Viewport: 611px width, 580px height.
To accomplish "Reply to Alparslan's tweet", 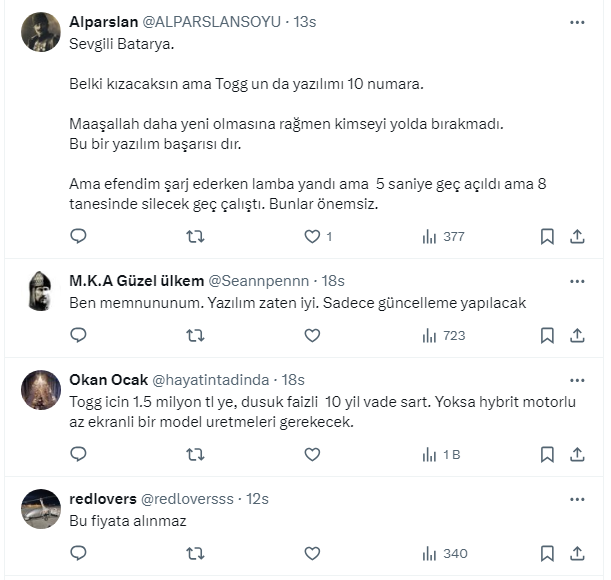I will pyautogui.click(x=79, y=237).
